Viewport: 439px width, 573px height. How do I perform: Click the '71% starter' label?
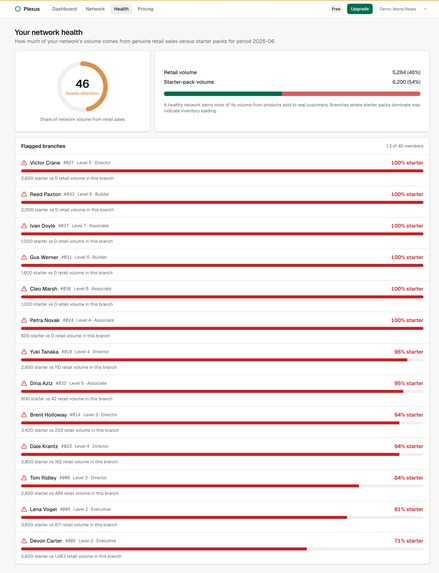[x=409, y=540]
